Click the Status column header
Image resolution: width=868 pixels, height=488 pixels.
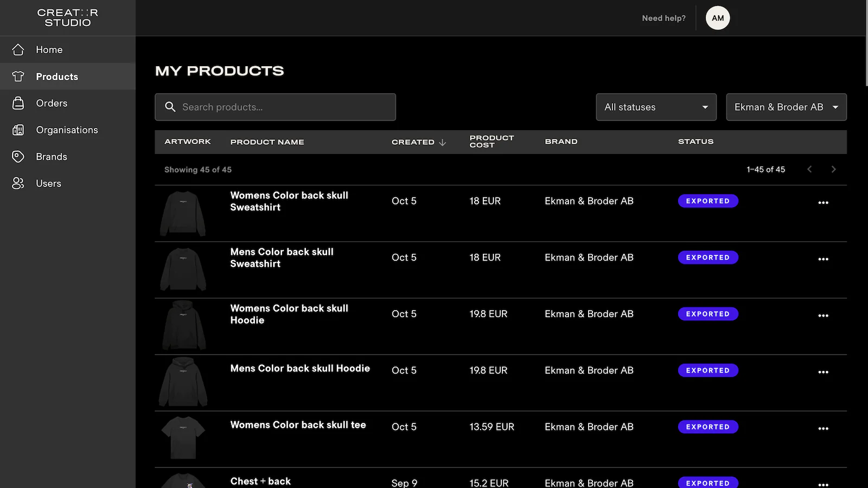[x=695, y=142]
